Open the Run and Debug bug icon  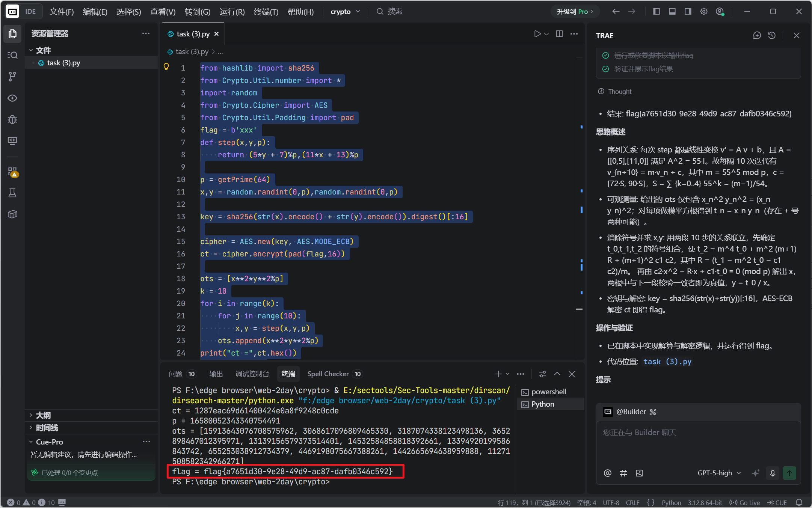tap(12, 119)
